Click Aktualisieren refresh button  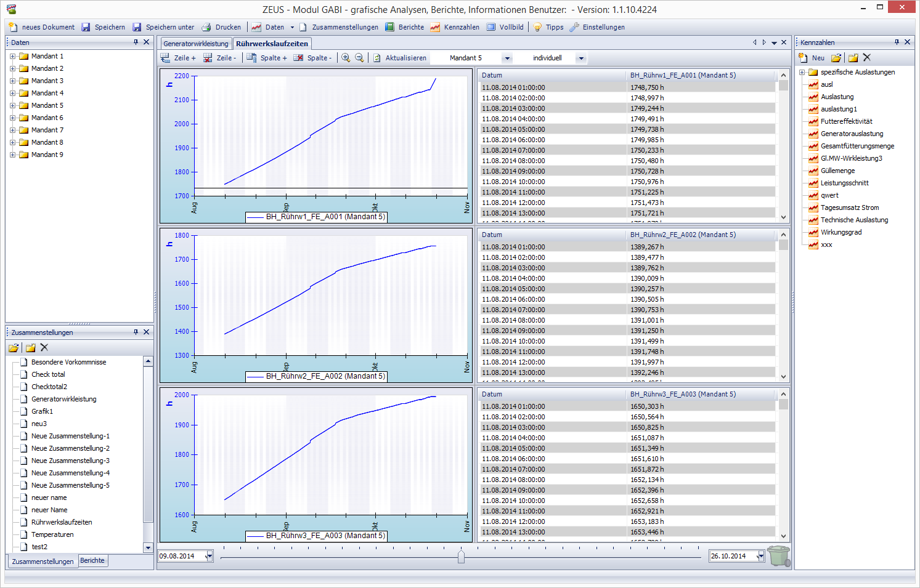tap(400, 58)
